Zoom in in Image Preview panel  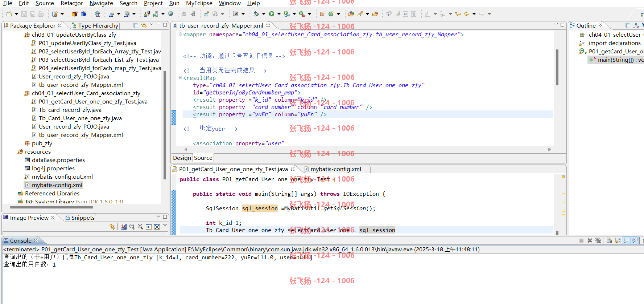pos(140,227)
